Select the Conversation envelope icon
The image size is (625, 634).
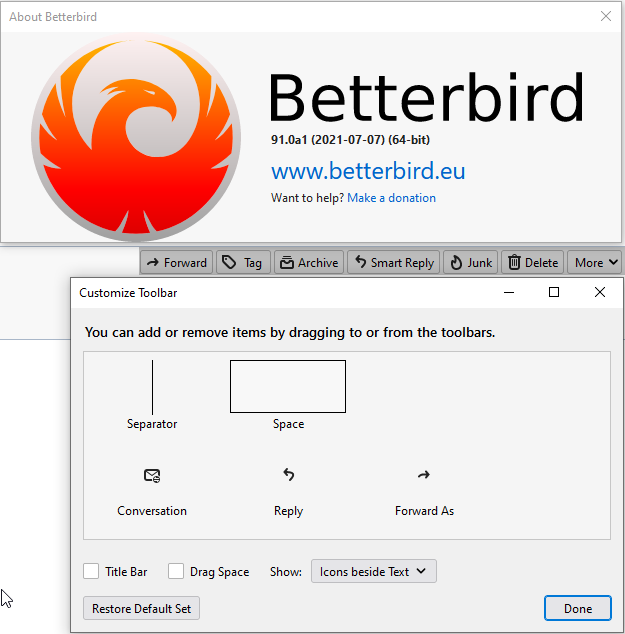pos(152,475)
